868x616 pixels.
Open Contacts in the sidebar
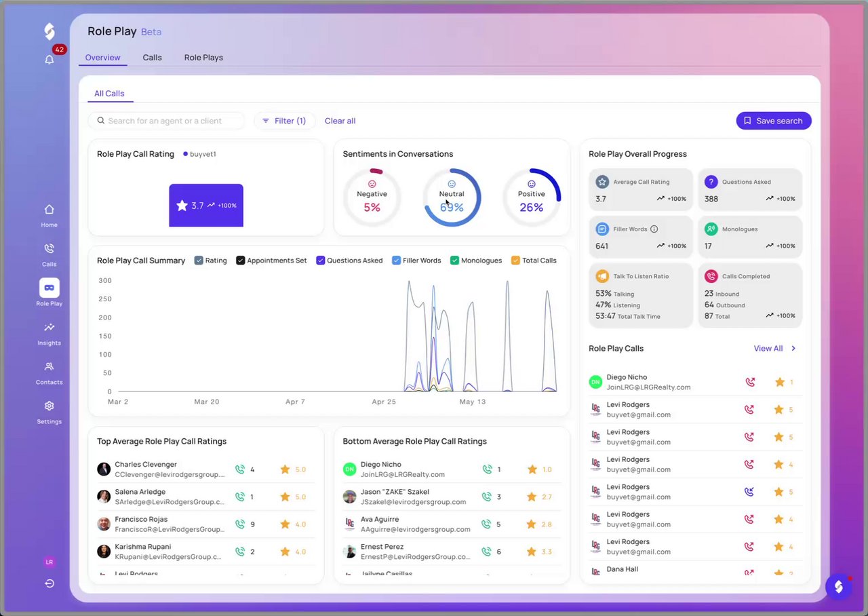[x=49, y=372]
